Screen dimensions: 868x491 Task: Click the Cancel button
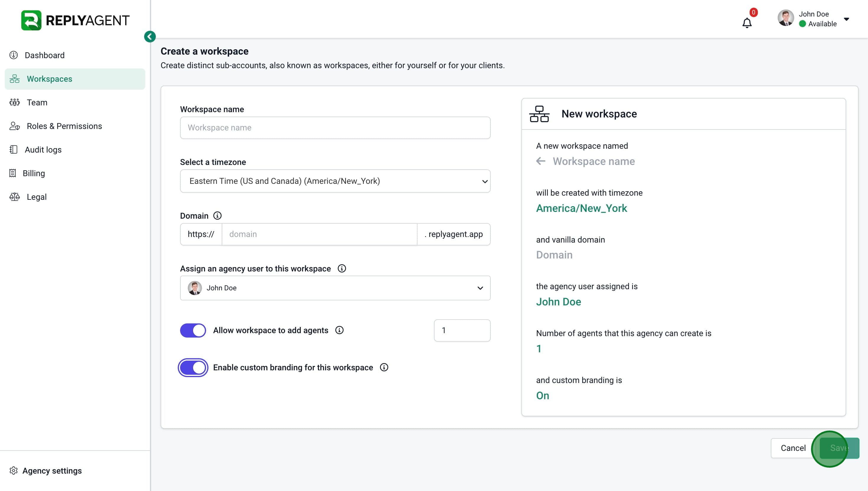pyautogui.click(x=793, y=448)
